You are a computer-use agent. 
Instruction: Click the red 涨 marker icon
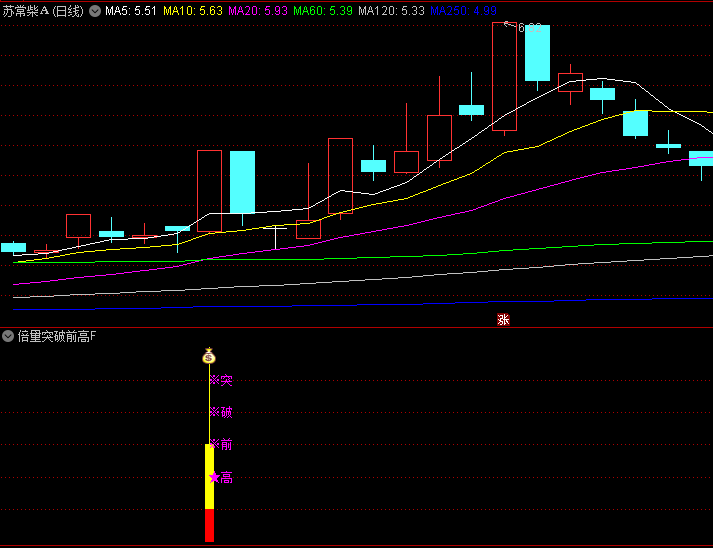(503, 320)
